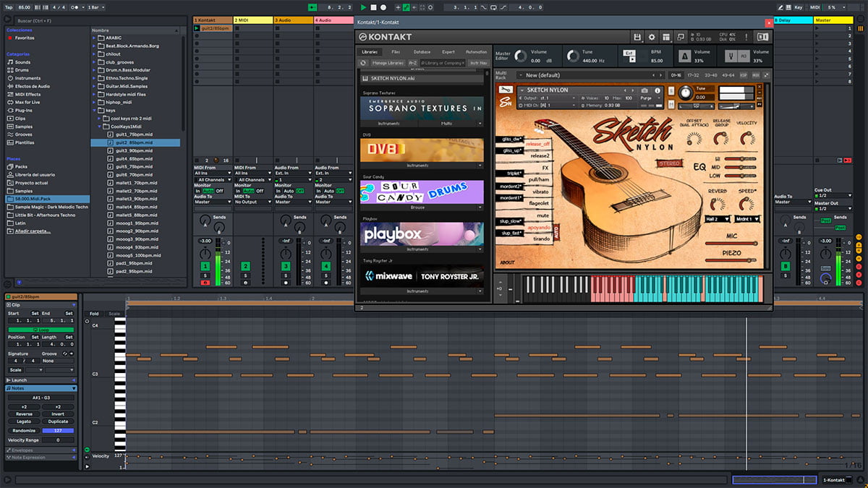
Task: Click the Ableton transport Record button
Action: tap(383, 7)
